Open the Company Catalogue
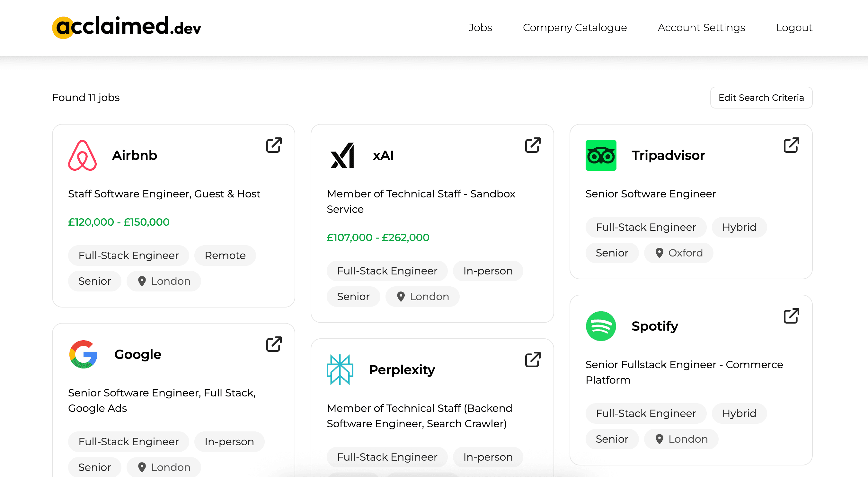Image resolution: width=868 pixels, height=477 pixels. [x=574, y=27]
